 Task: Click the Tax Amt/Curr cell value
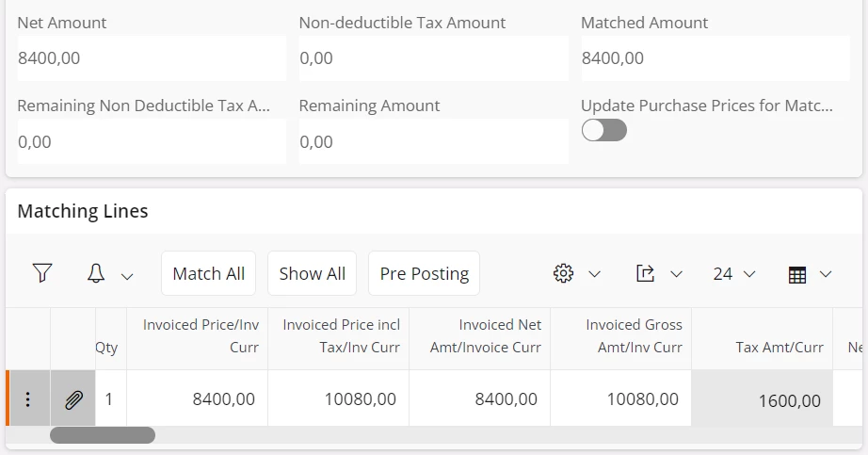[789, 400]
